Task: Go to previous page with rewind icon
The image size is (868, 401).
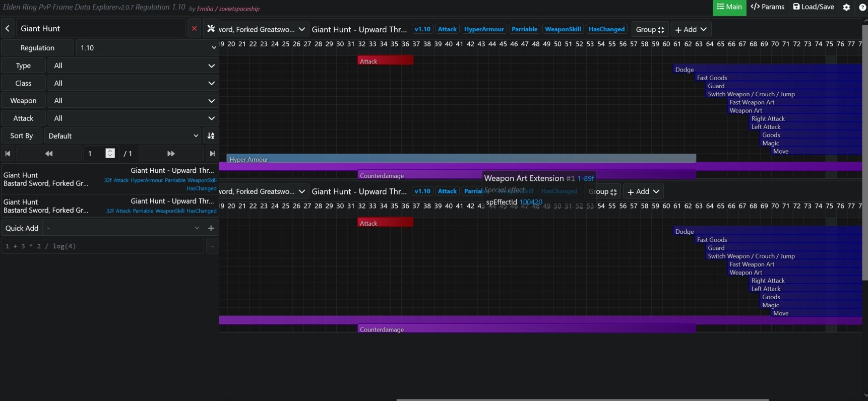Action: pos(49,154)
